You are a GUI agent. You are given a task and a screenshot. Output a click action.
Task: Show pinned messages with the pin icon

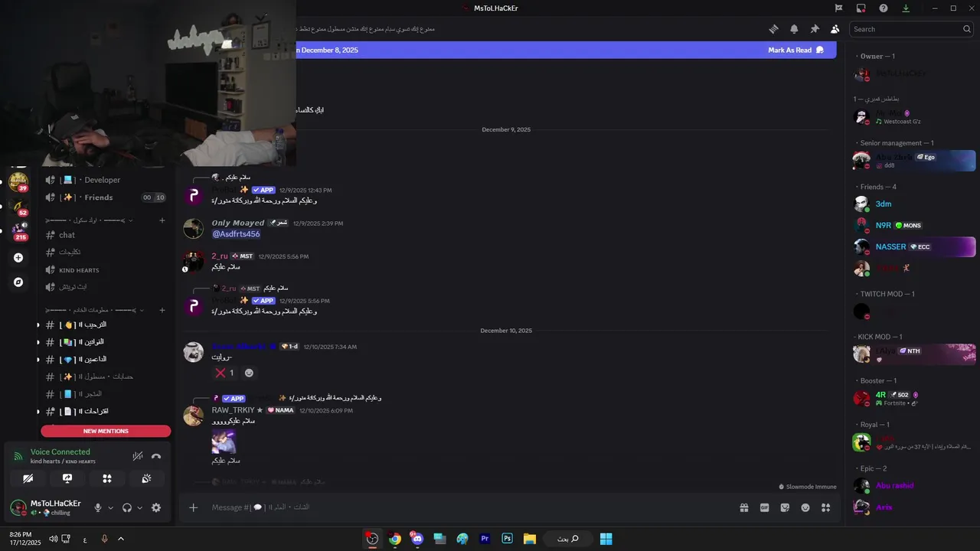tap(815, 29)
